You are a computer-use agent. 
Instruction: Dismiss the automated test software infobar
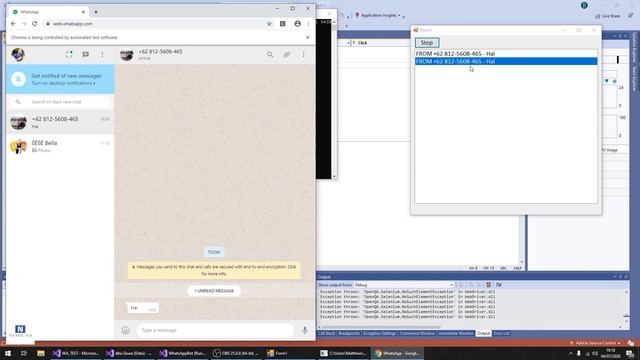coord(308,37)
